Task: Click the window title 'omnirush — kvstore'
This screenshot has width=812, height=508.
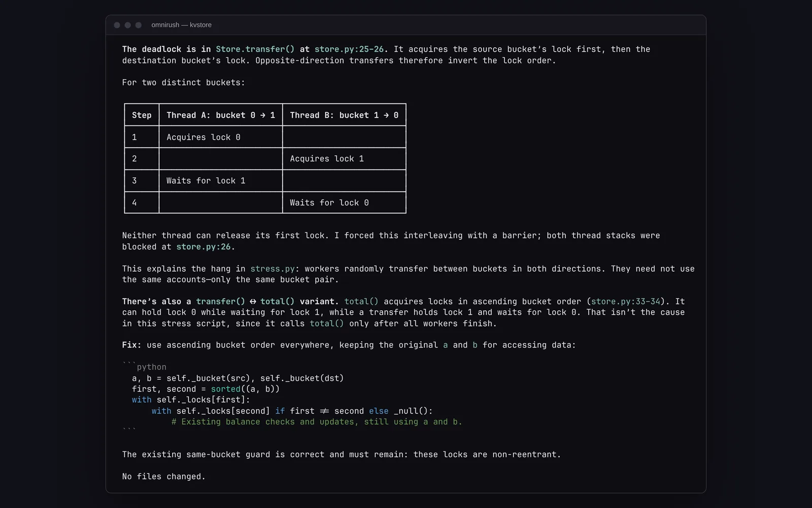Action: [181, 25]
